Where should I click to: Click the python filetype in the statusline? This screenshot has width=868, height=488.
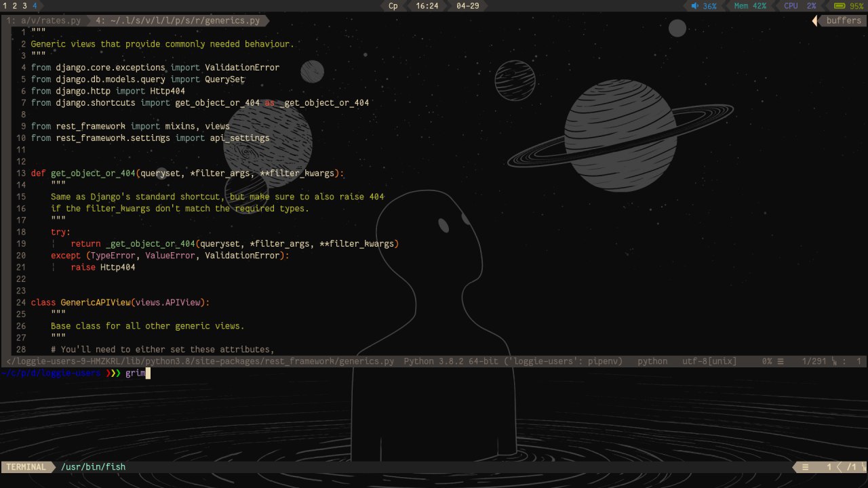[652, 362]
